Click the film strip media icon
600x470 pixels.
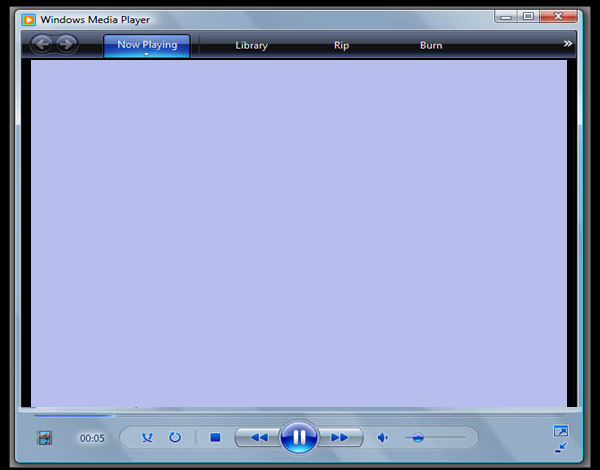[x=44, y=438]
